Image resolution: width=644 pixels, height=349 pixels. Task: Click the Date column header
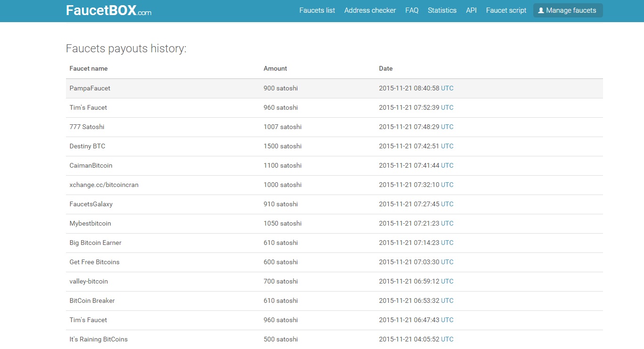pos(386,68)
